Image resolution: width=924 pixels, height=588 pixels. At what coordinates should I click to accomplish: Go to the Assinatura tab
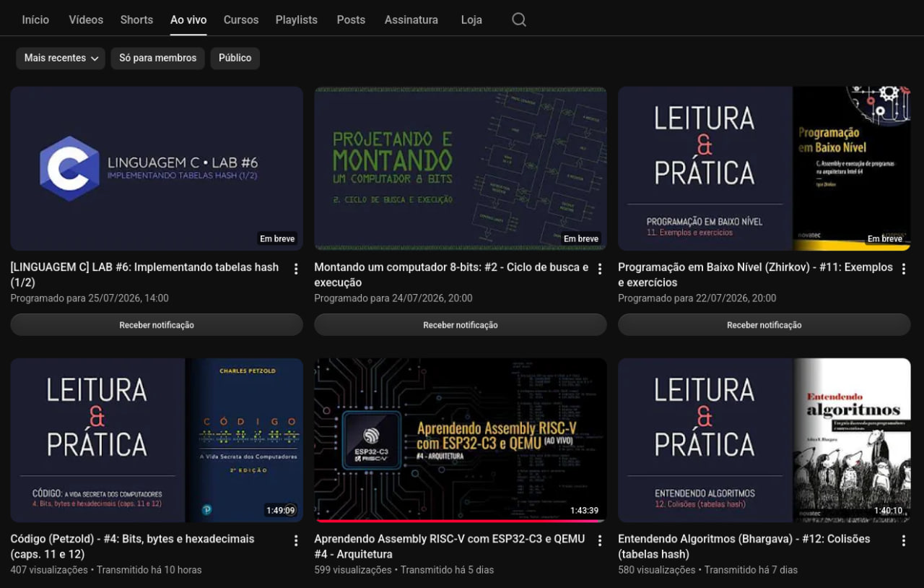411,20
